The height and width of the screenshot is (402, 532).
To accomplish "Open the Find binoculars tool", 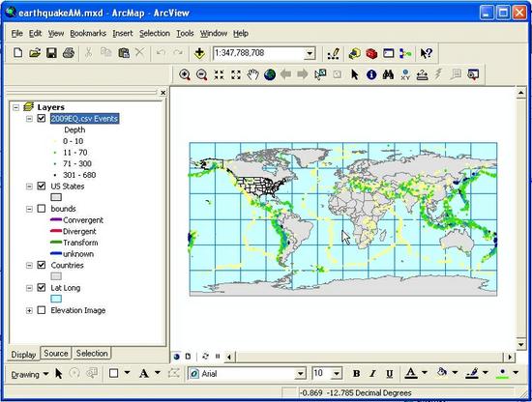I will click(x=388, y=74).
